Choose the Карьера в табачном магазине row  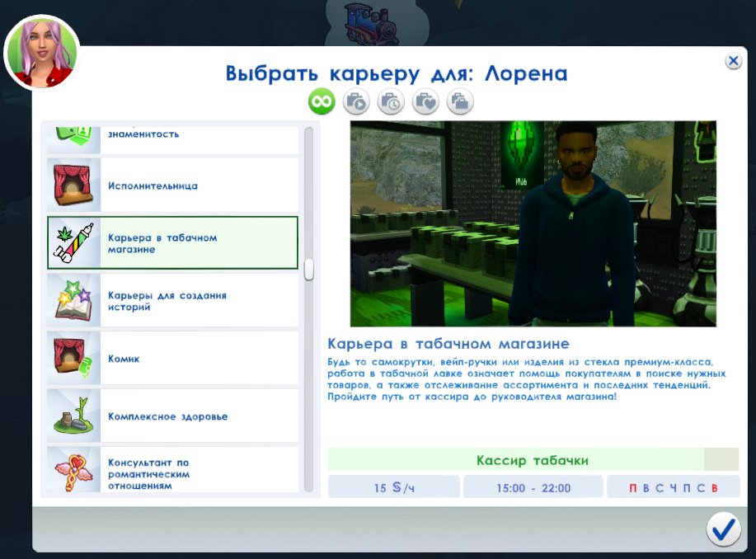tap(172, 242)
